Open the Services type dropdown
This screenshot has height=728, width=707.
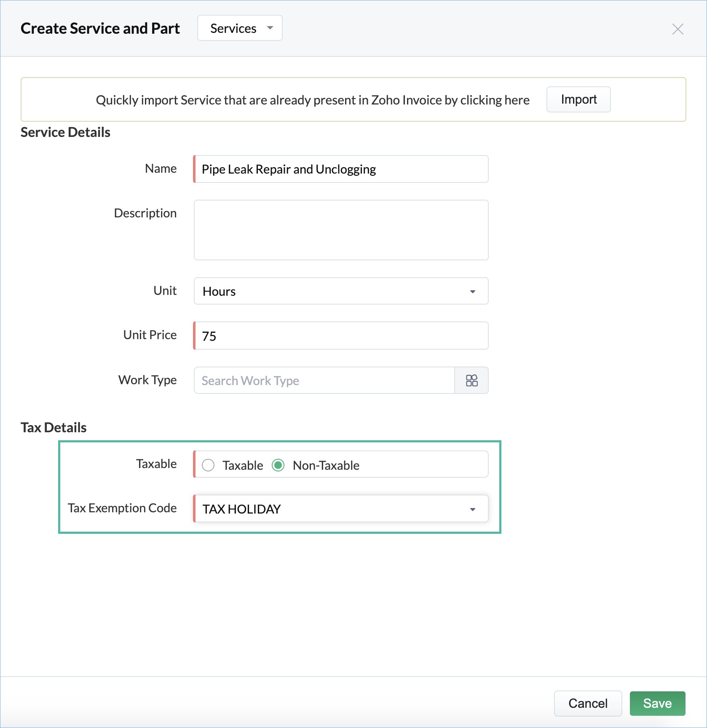pos(240,28)
